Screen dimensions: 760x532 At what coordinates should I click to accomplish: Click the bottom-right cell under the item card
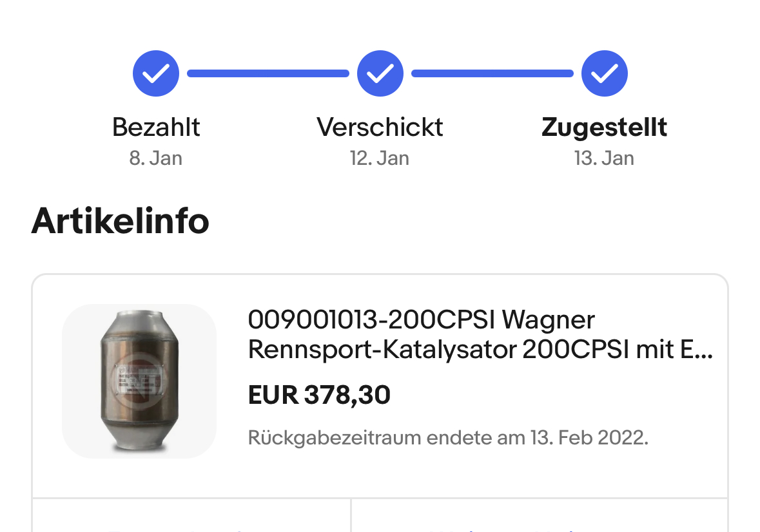click(x=540, y=517)
